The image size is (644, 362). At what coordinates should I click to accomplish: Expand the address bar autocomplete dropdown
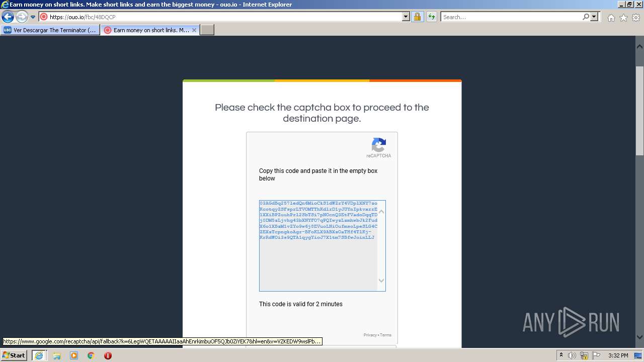coord(406,17)
